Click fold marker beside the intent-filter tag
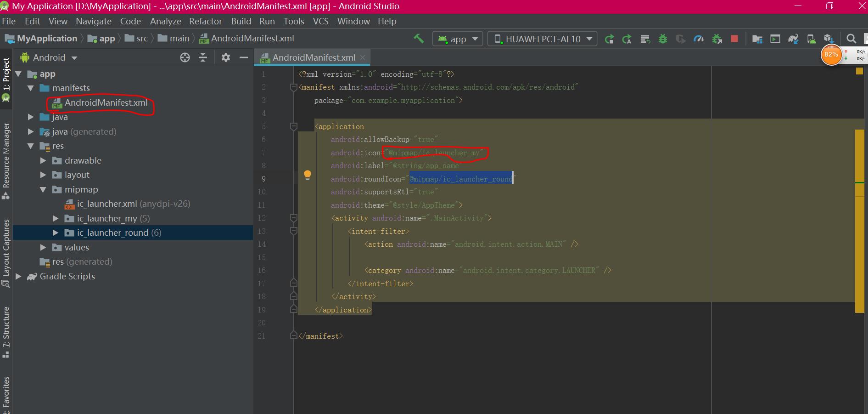The image size is (868, 414). [x=294, y=231]
